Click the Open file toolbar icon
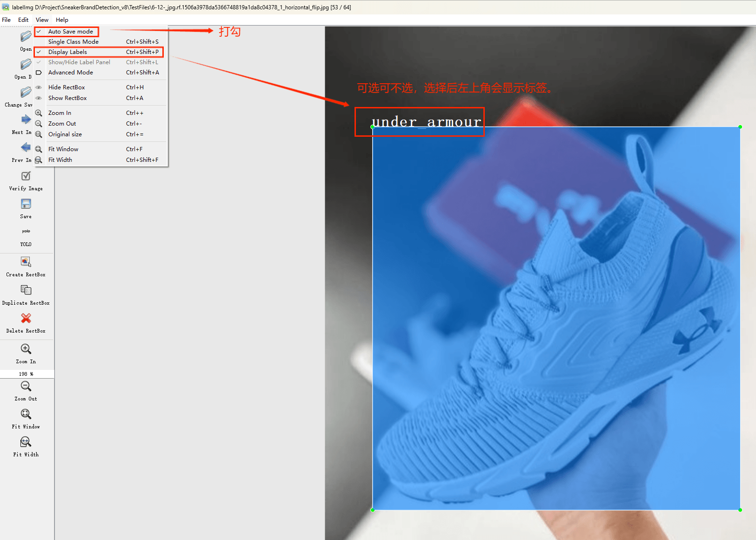The width and height of the screenshot is (756, 540). pyautogui.click(x=26, y=36)
